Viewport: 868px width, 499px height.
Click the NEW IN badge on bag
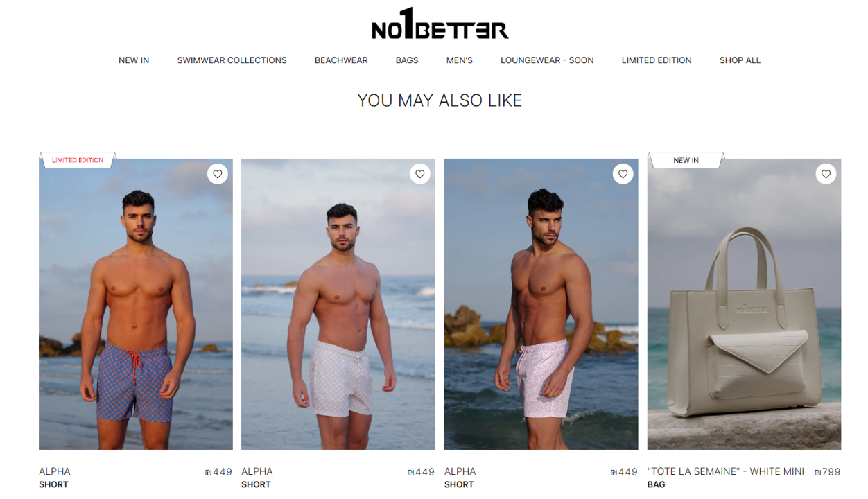point(686,160)
